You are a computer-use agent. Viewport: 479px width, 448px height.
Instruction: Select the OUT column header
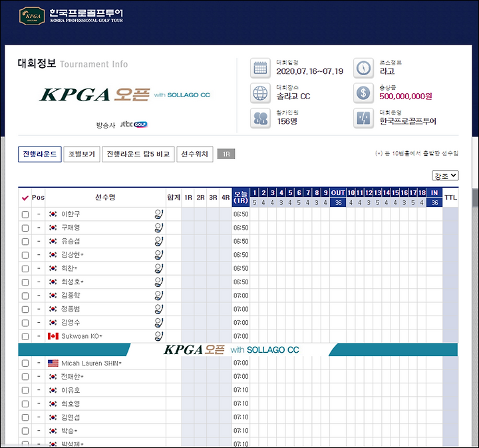(x=338, y=193)
